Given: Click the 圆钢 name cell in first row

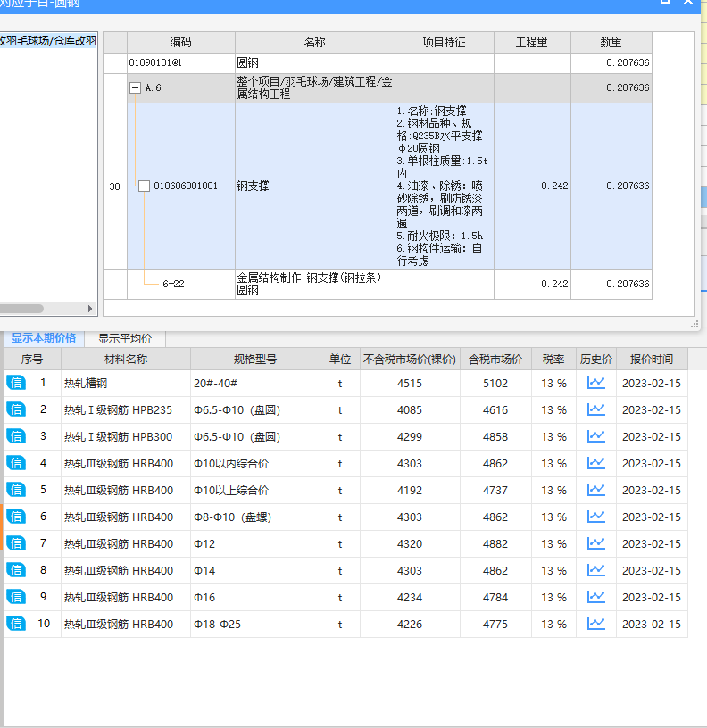Looking at the screenshot, I should (x=315, y=62).
